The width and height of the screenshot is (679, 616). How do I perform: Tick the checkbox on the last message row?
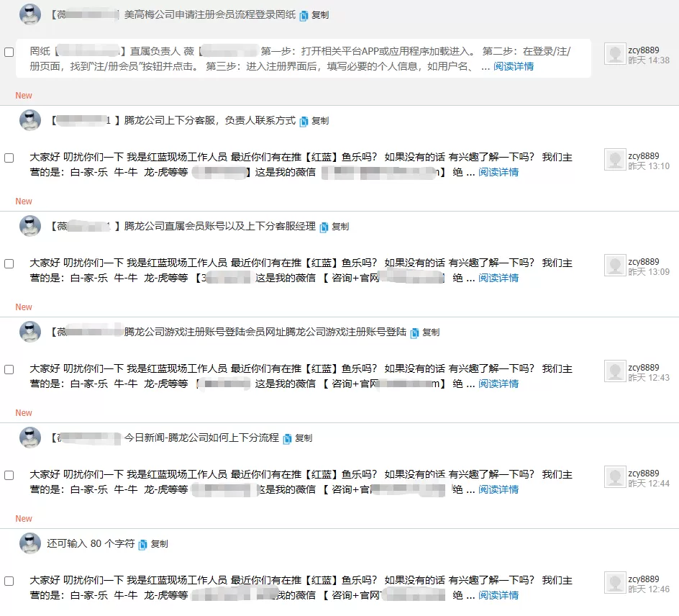[9, 581]
